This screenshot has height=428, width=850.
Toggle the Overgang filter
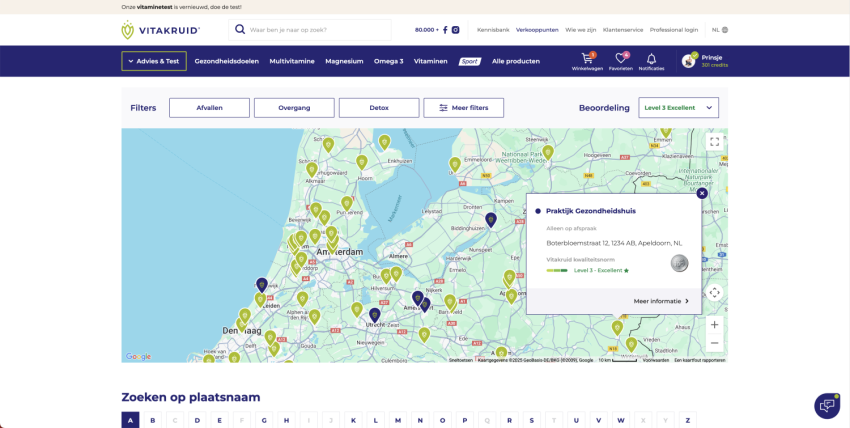pos(294,108)
